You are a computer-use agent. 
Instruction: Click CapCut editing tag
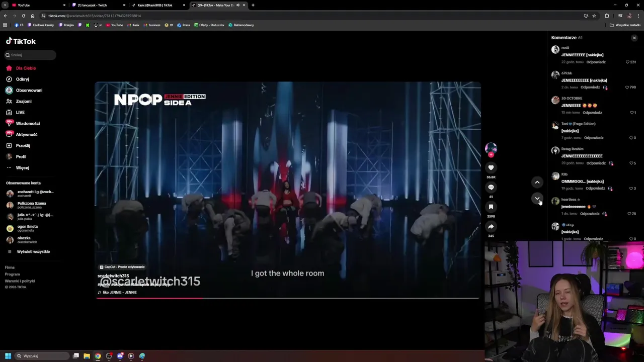(122, 267)
